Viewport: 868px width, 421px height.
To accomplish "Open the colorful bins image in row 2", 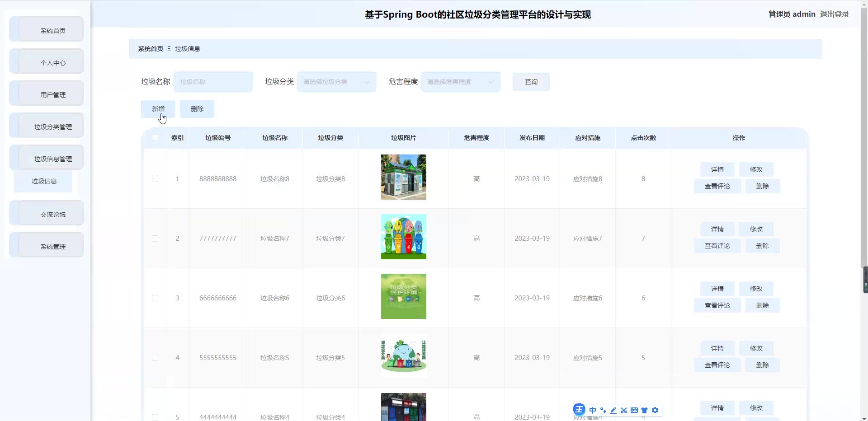I will [x=404, y=237].
